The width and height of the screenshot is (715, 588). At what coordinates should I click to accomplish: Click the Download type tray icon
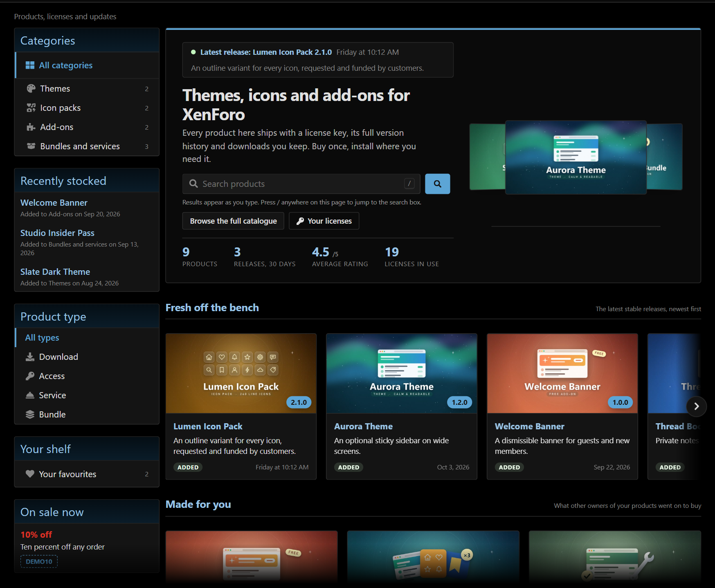(x=30, y=357)
